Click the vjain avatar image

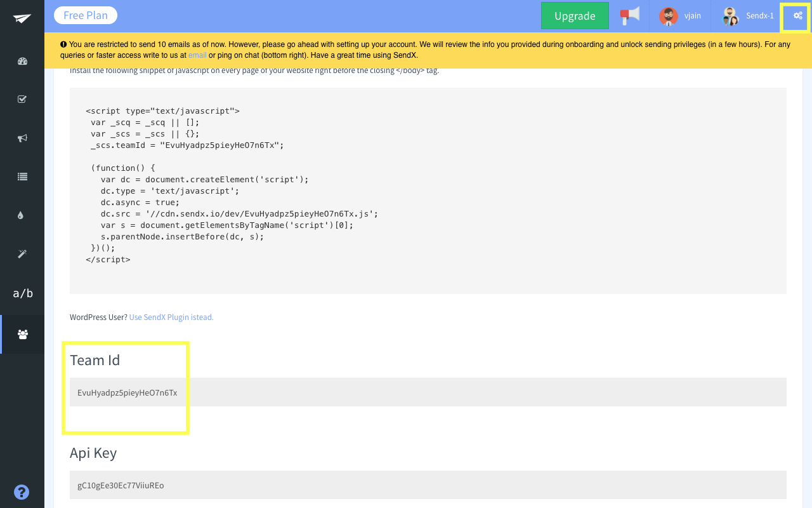coord(669,16)
